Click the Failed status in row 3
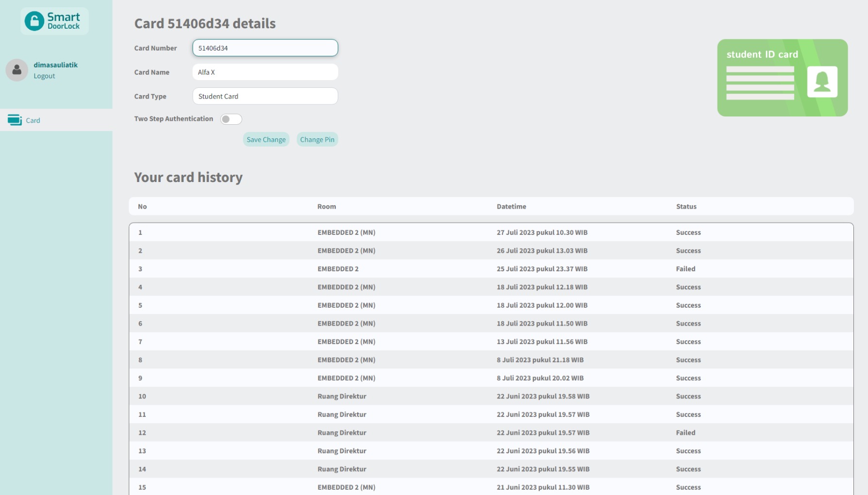The width and height of the screenshot is (868, 495). click(685, 269)
